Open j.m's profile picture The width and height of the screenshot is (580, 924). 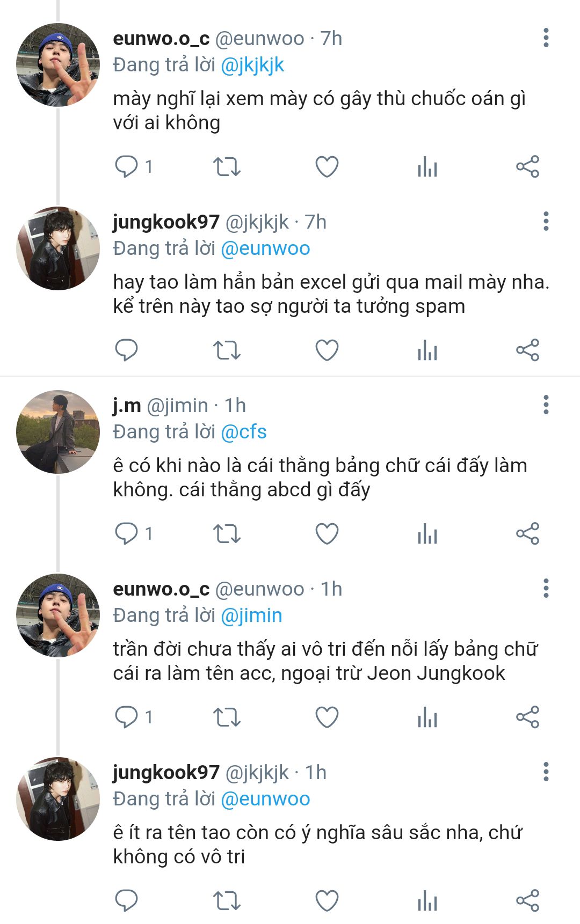coord(58,432)
